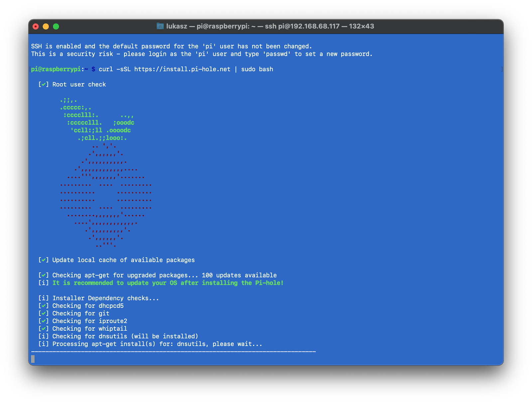The width and height of the screenshot is (532, 403).
Task: Click 'Installer Dependency checks...' line
Action: click(98, 298)
